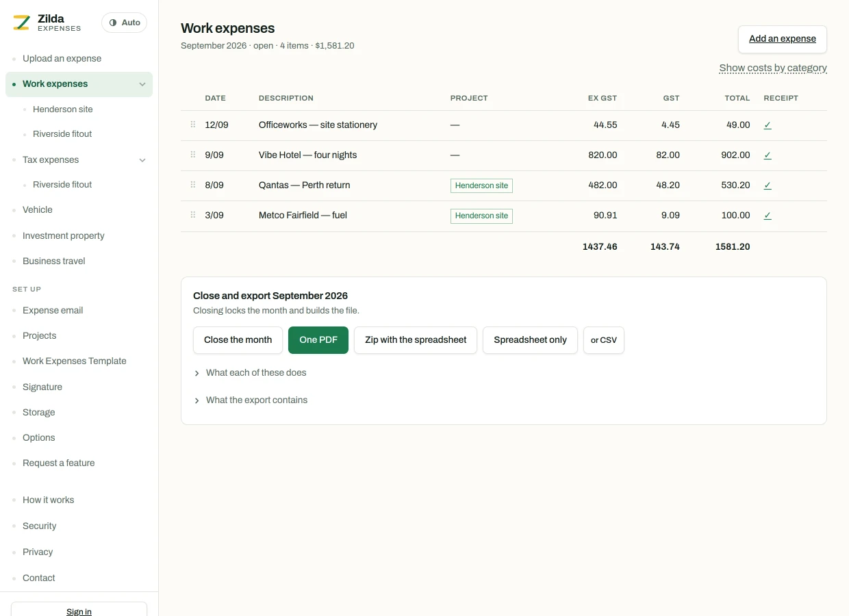The image size is (849, 616).
Task: Select 'Officeworks — site stationery' description
Action: click(x=318, y=125)
